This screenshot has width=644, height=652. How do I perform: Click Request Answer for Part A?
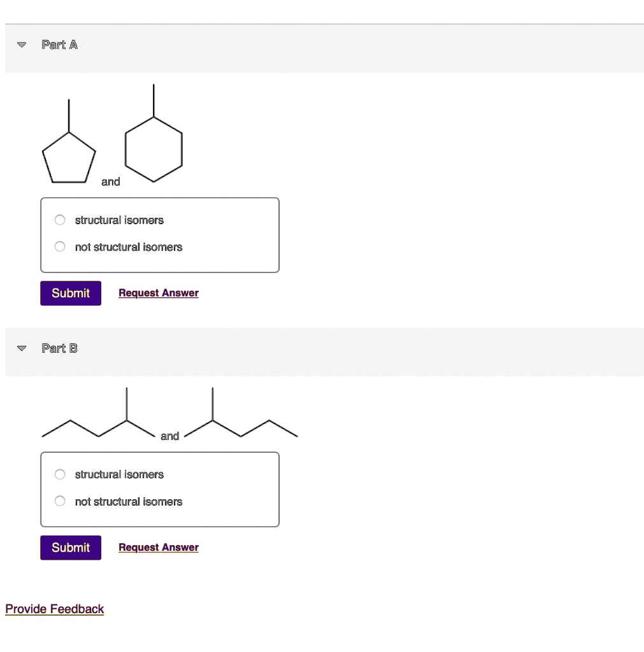click(x=158, y=292)
